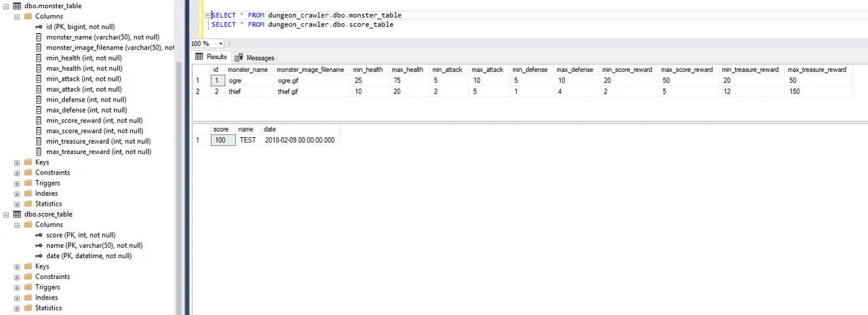868x315 pixels.
Task: Click the primary key icon beside id column
Action: 39,26
